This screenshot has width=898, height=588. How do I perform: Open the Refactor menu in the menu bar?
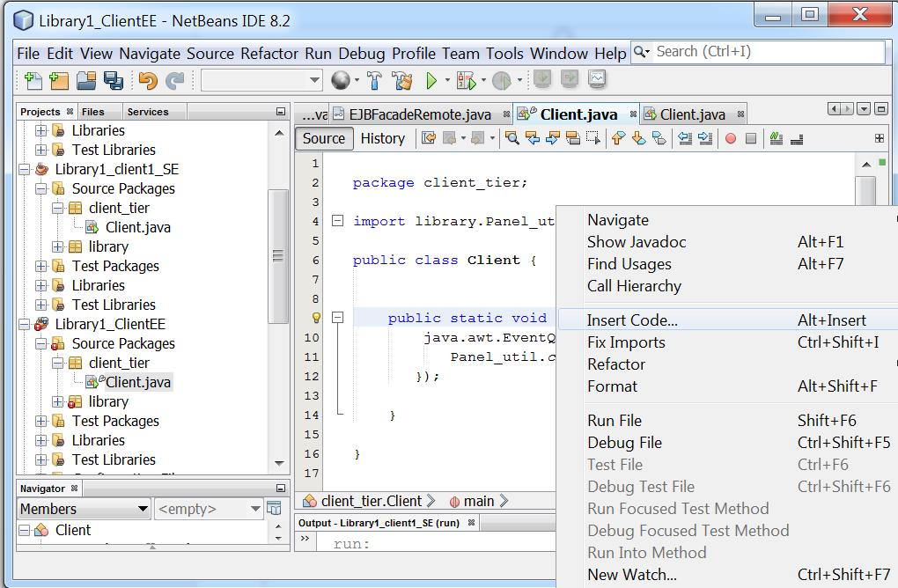[x=269, y=53]
